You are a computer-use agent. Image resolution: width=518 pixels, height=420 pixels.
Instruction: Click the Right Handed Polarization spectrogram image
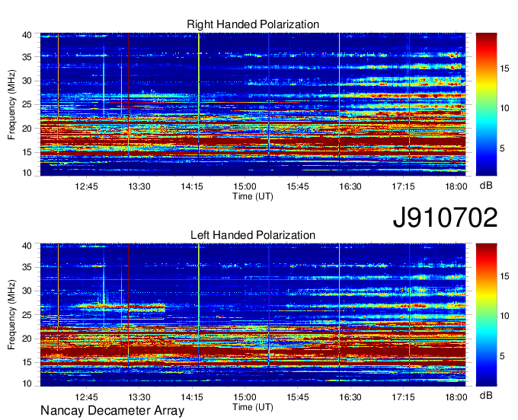(253, 104)
